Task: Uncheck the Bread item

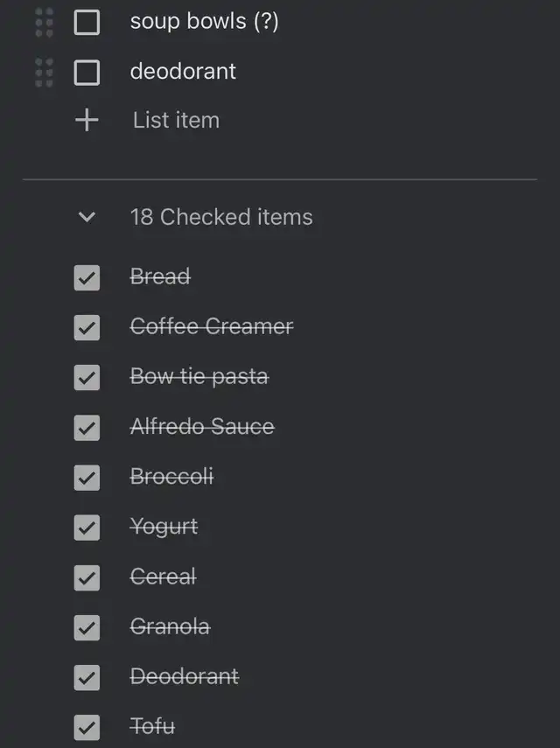Action: (x=87, y=277)
